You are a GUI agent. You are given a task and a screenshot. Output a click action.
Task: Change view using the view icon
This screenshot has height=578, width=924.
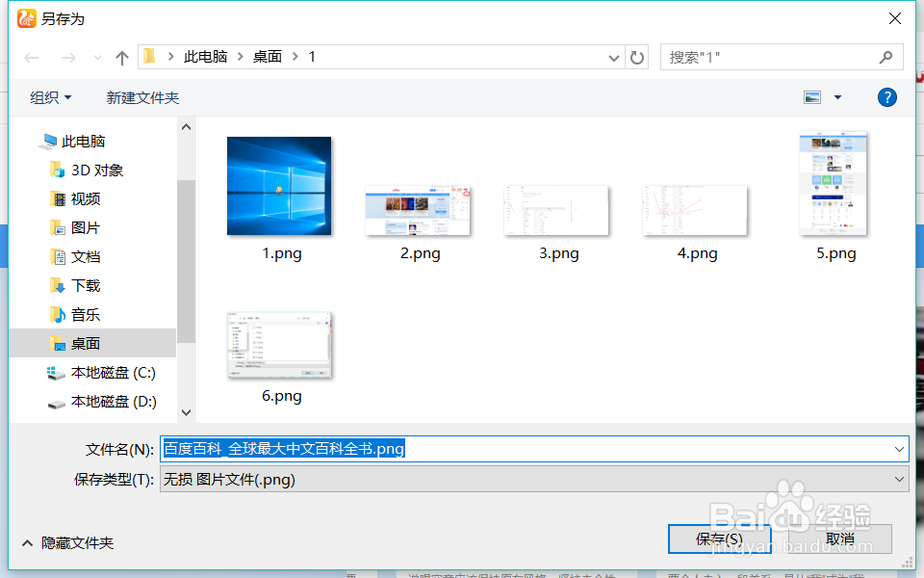tap(812, 97)
